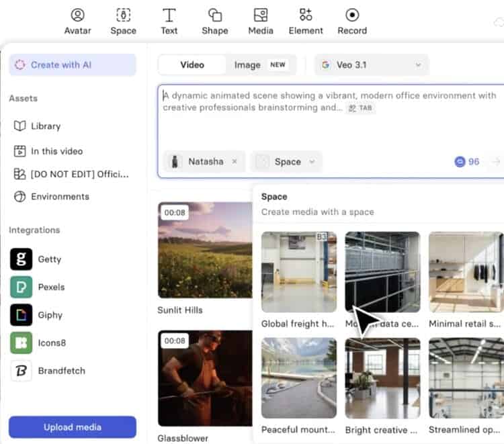Click Create with AI button
Viewport: 504px width, 444px height.
[73, 65]
